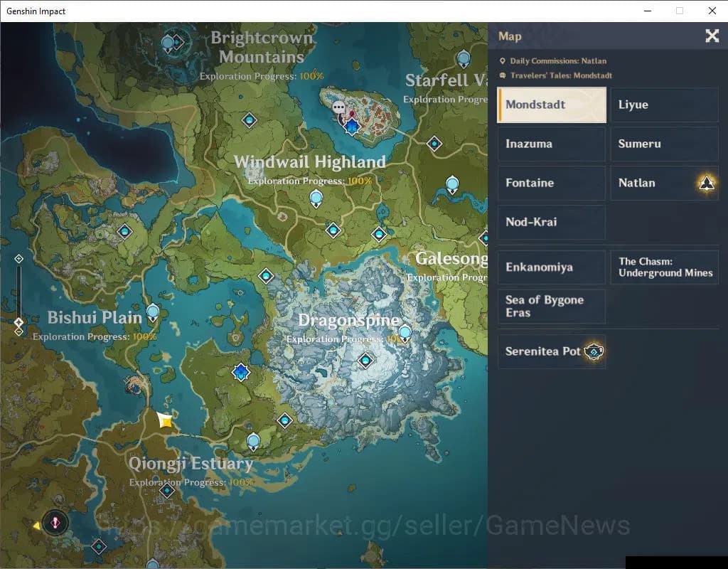The width and height of the screenshot is (728, 569).
Task: Select the Statue of Seven in Mondstadt city
Action: pyautogui.click(x=351, y=126)
